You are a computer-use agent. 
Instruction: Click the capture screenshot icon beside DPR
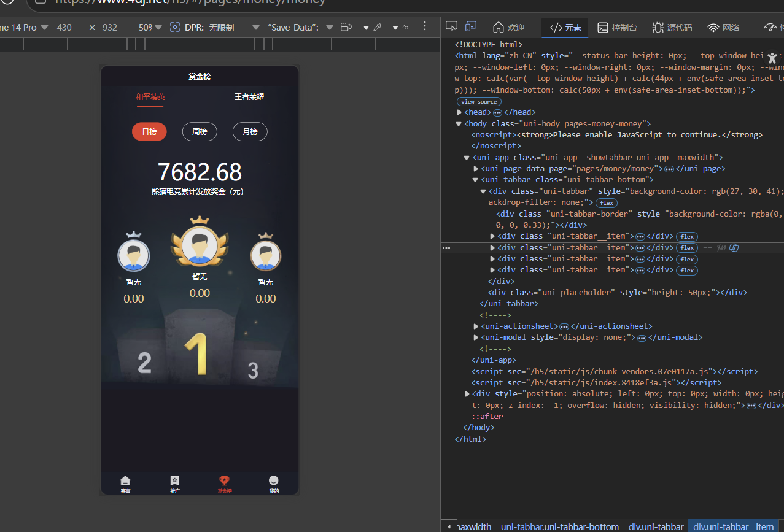point(175,28)
